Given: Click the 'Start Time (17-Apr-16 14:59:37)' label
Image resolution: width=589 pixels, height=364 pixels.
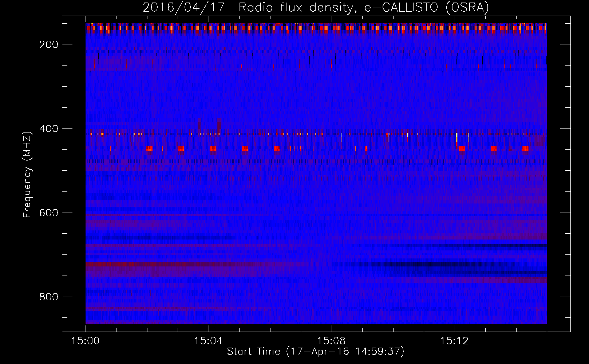Looking at the screenshot, I should coord(316,352).
